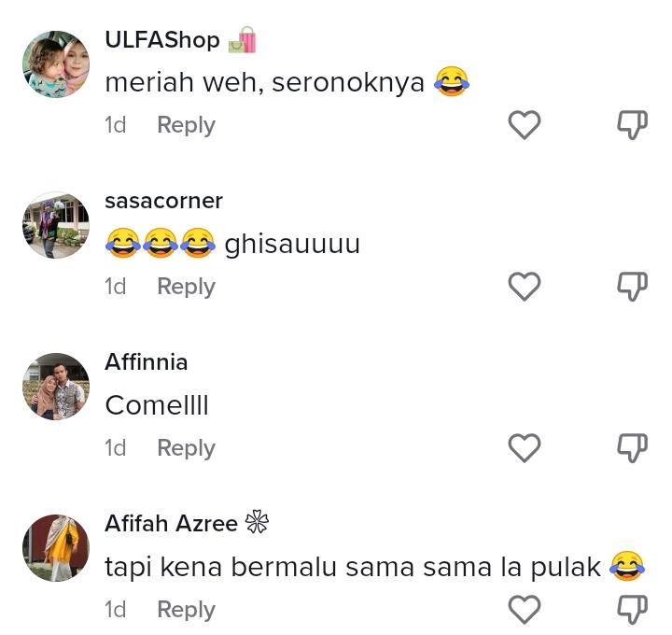
Task: Dislike ULFAShop's comment with thumbs-down
Action: click(632, 125)
